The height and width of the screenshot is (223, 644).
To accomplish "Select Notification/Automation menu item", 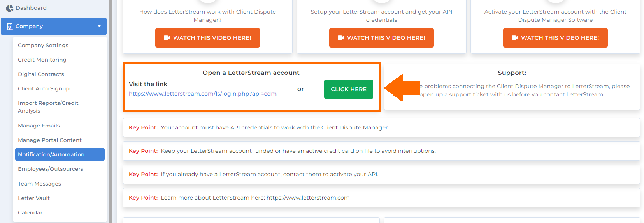I will pyautogui.click(x=60, y=154).
